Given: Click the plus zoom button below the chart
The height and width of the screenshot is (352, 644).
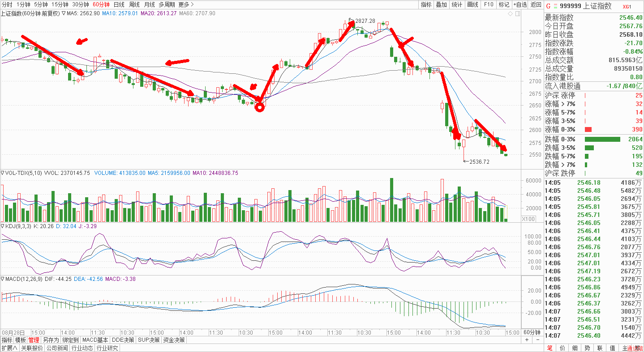Looking at the screenshot, I should [527, 340].
